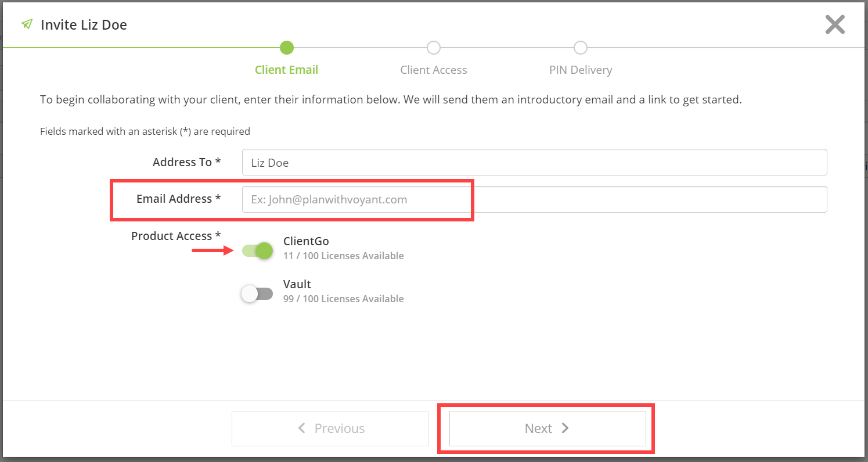Go to the Client Access step label
This screenshot has width=868, height=462.
click(434, 70)
